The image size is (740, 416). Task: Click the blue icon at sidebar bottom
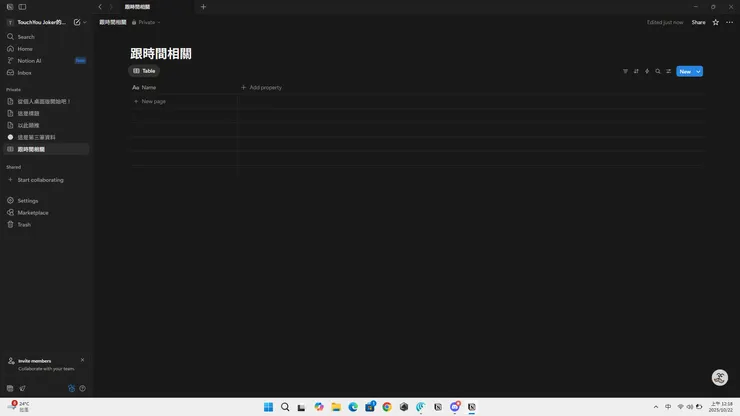coord(71,388)
